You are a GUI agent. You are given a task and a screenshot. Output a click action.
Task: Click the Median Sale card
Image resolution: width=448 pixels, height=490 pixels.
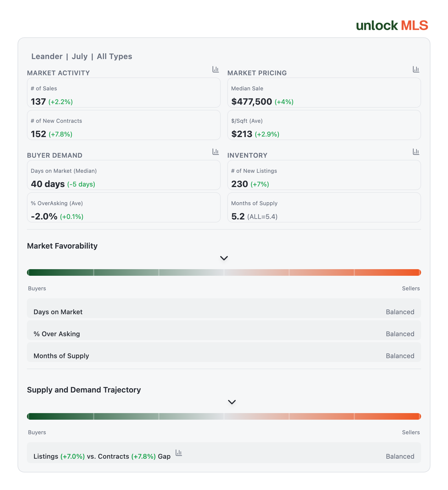click(324, 93)
